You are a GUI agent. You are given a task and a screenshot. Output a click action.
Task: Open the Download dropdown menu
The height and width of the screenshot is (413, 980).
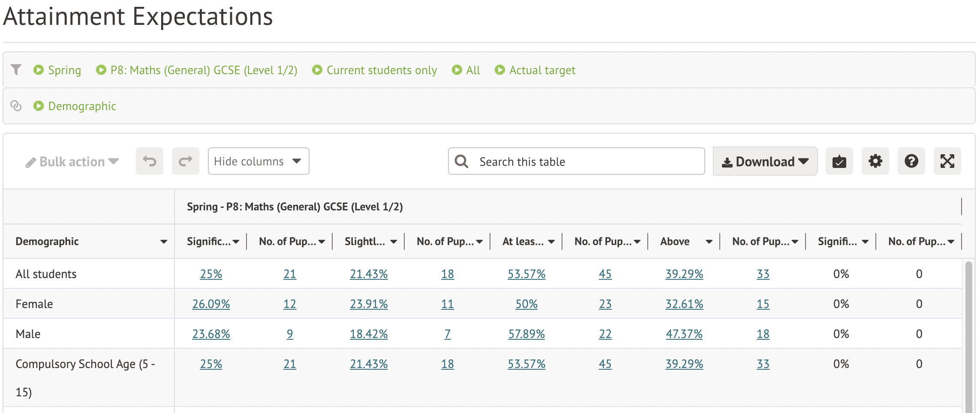coord(765,162)
